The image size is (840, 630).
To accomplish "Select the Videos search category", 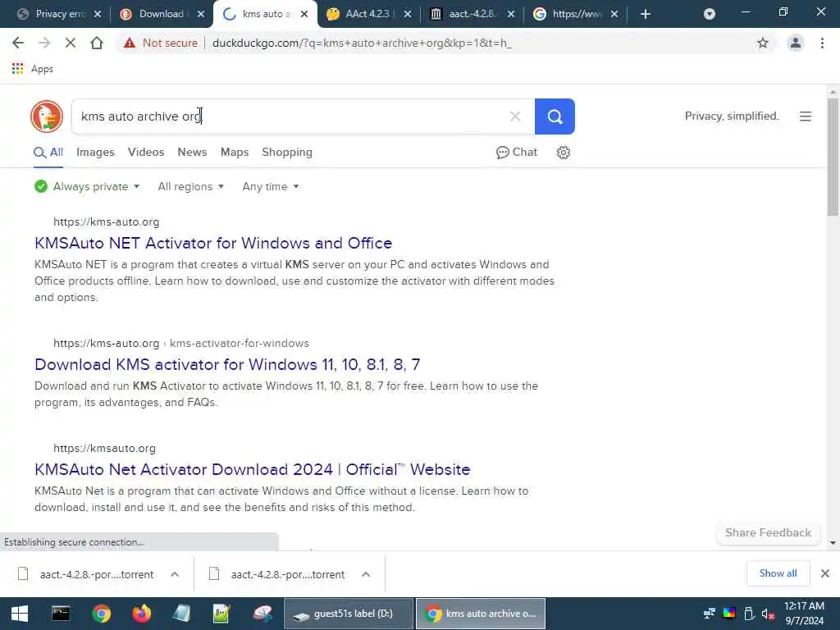I will coord(146,152).
